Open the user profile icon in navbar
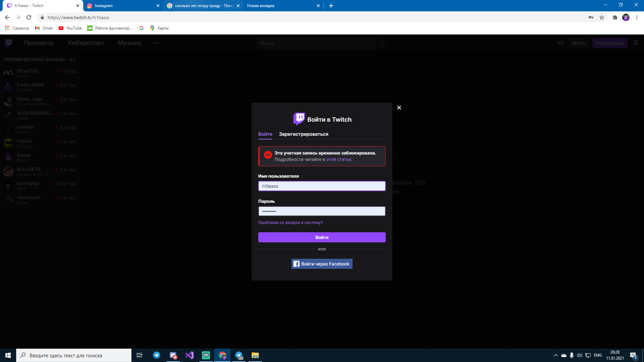 [636, 43]
